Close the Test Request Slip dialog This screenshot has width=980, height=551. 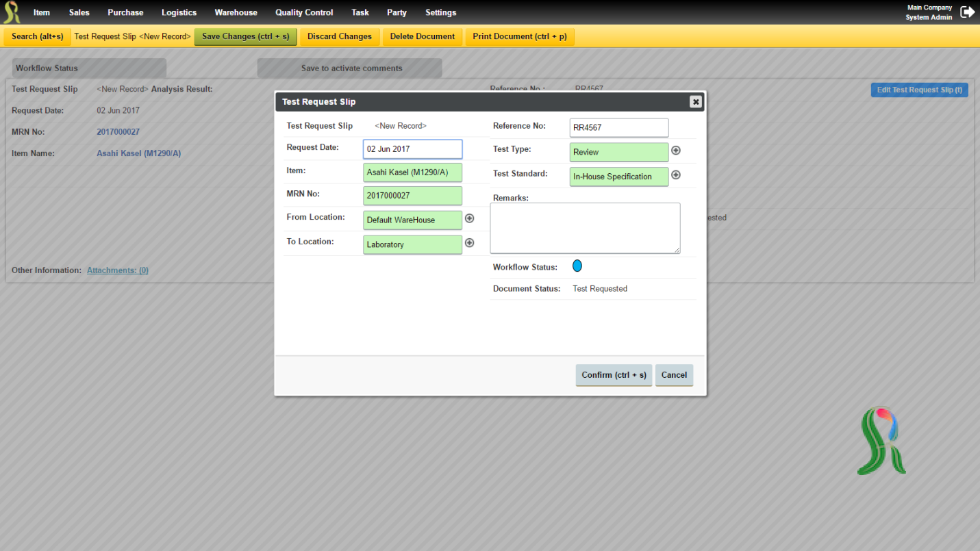point(695,102)
